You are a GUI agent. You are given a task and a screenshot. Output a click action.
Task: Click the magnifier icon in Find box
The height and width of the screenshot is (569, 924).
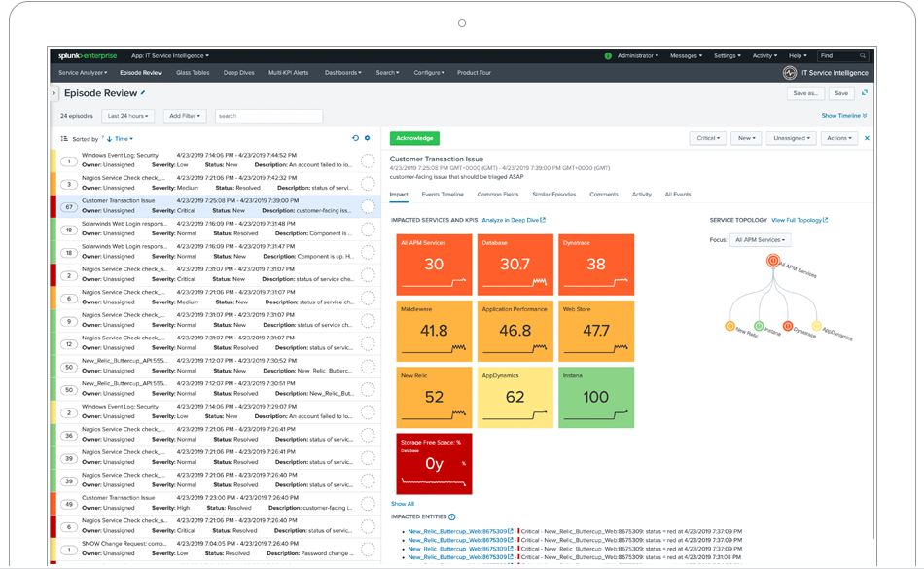pos(862,56)
